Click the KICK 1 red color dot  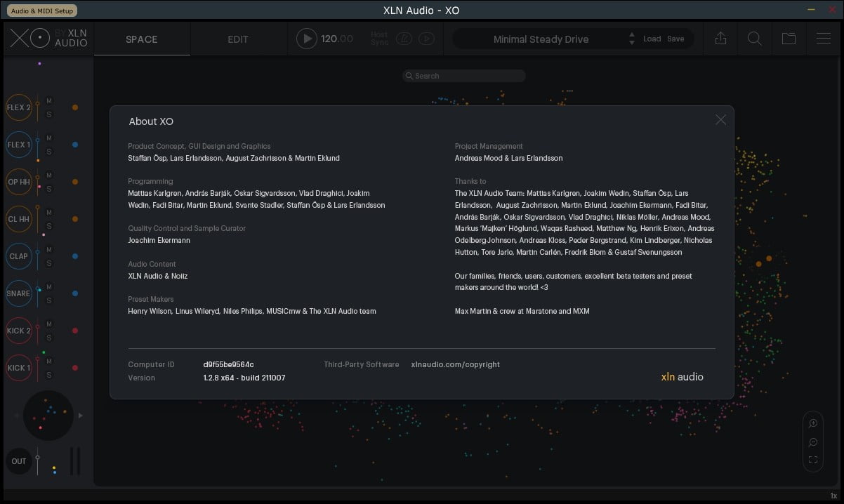click(75, 368)
